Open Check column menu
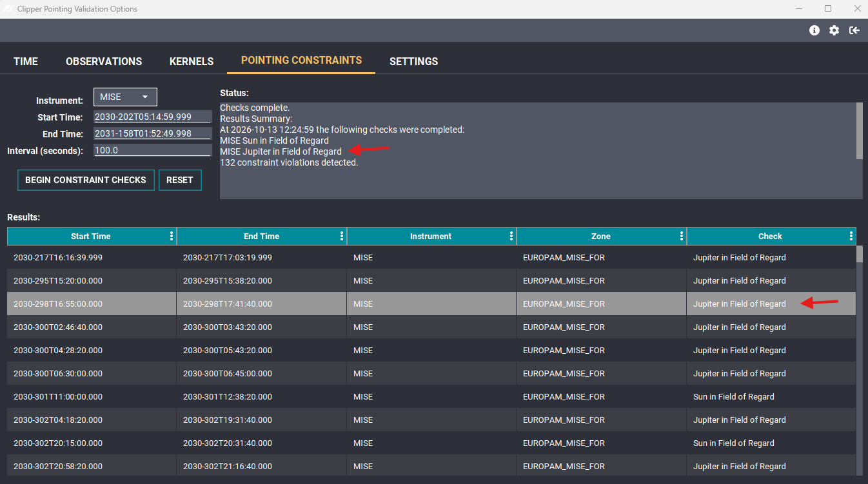This screenshot has width=868, height=484. point(851,237)
